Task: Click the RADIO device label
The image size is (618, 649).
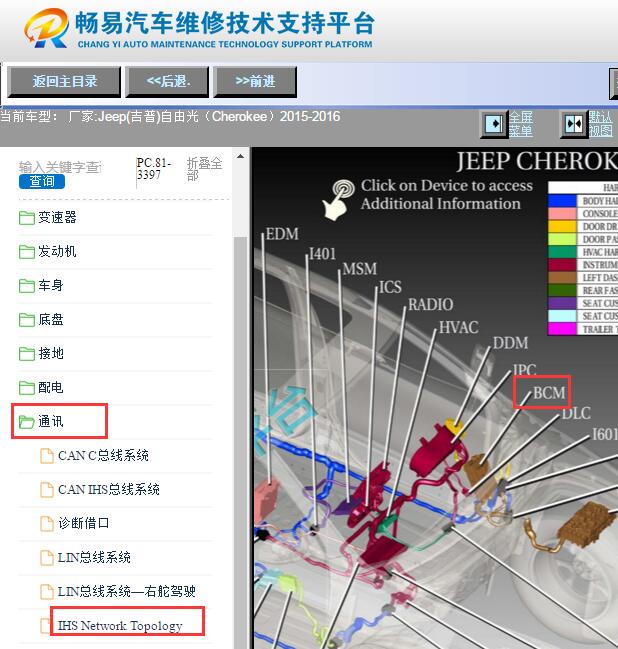Action: 430,305
